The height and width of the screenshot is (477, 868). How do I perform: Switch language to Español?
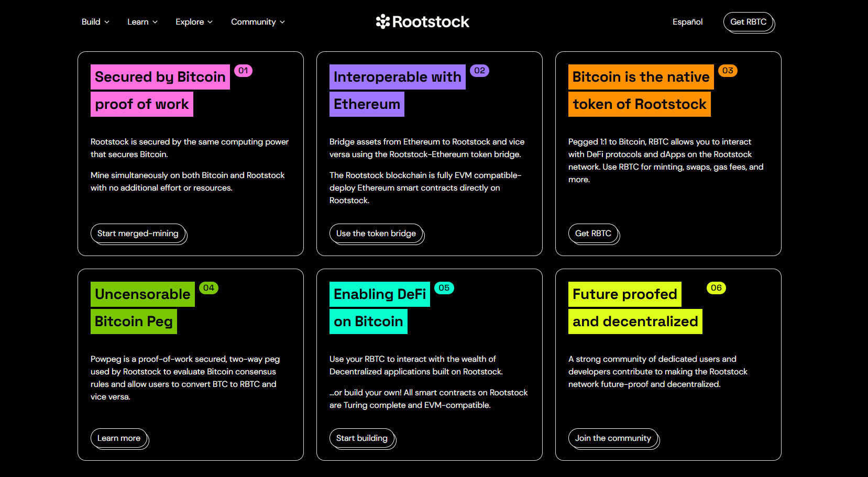(x=687, y=22)
